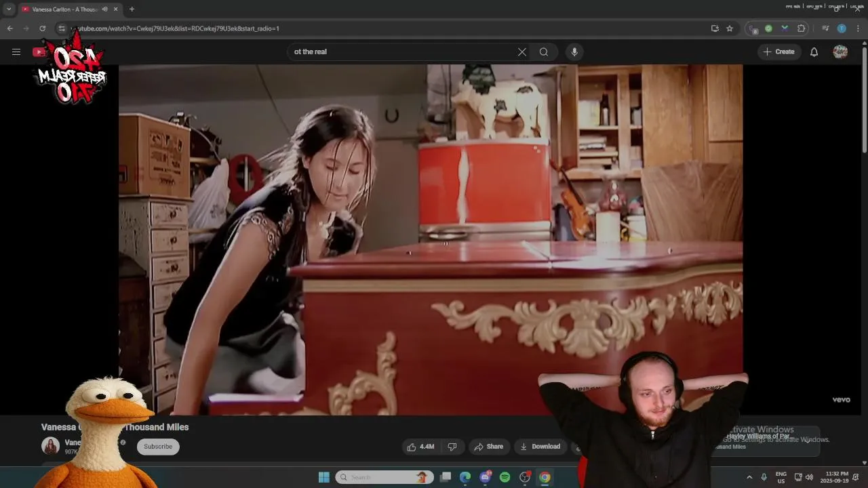Open the OBS Studio taskbar icon
This screenshot has width=868, height=488.
(525, 477)
